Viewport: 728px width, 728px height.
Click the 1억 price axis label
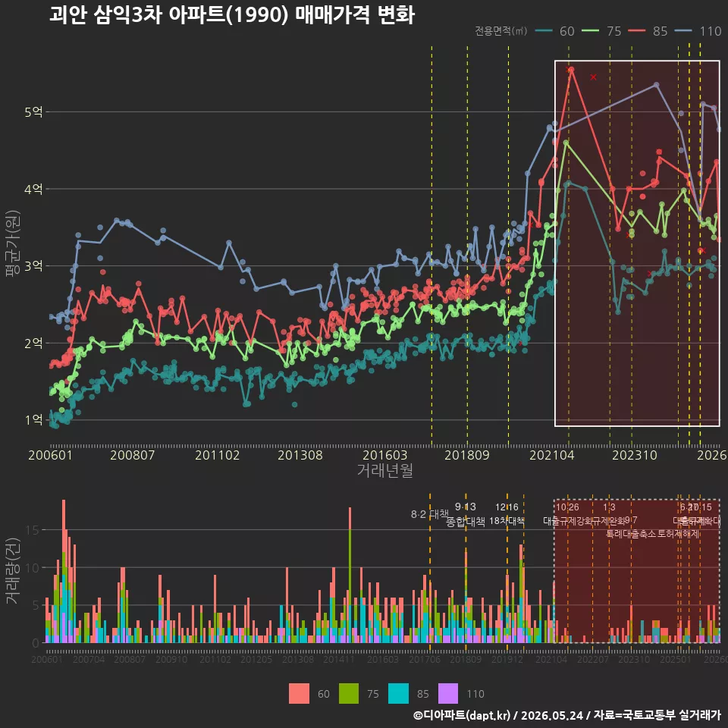coord(33,420)
